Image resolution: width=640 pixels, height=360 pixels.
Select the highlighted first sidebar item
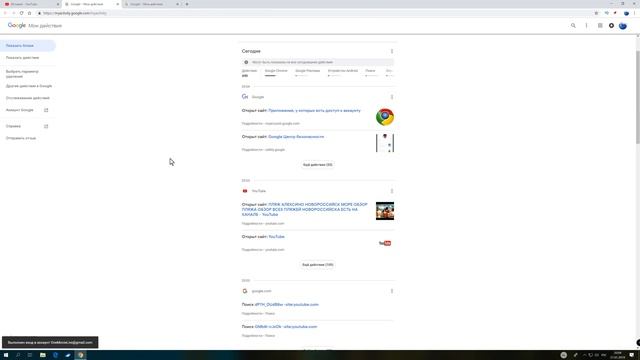coord(28,46)
